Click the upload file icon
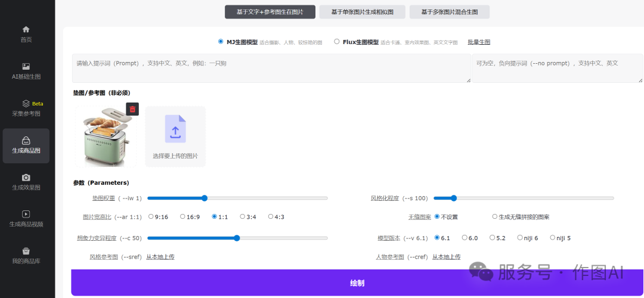Viewport: 644px width, 298px height. click(175, 129)
